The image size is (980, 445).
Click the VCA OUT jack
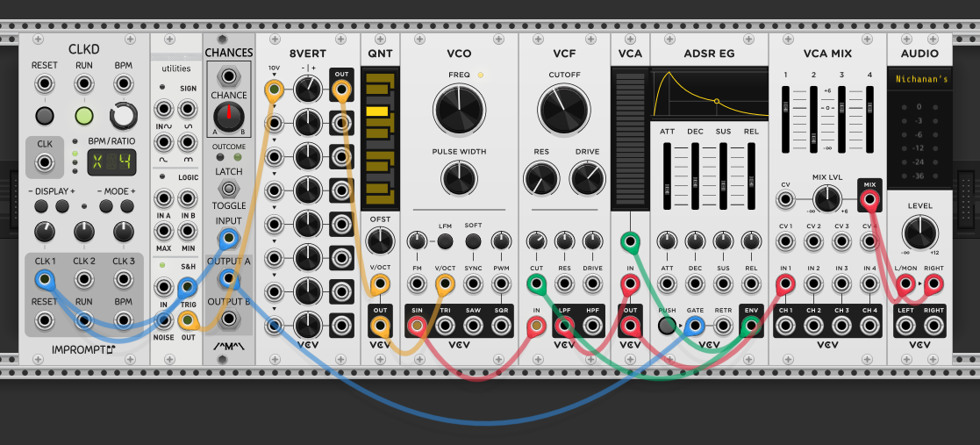tap(630, 326)
